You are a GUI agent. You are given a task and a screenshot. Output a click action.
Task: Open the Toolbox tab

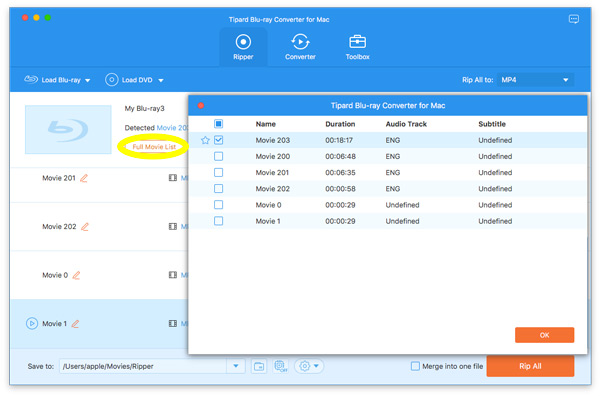(x=357, y=47)
